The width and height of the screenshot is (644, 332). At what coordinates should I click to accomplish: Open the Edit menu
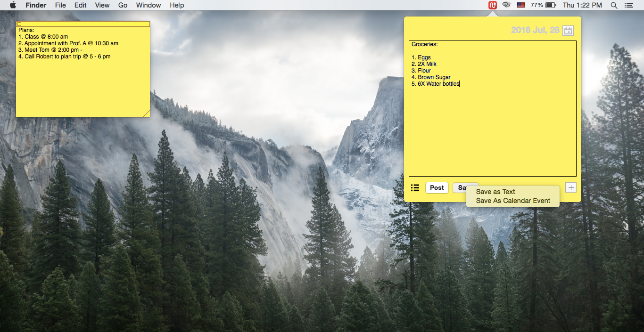click(81, 5)
